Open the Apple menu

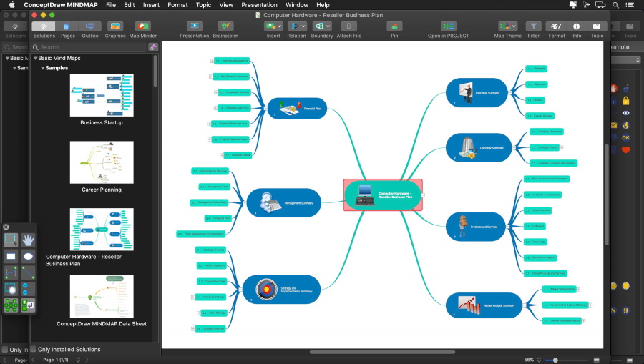[x=12, y=5]
